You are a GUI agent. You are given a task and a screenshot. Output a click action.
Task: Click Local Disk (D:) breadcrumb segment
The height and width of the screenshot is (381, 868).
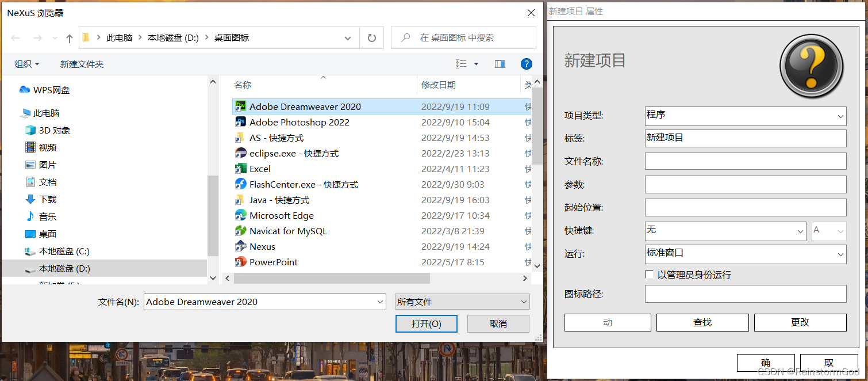[173, 37]
